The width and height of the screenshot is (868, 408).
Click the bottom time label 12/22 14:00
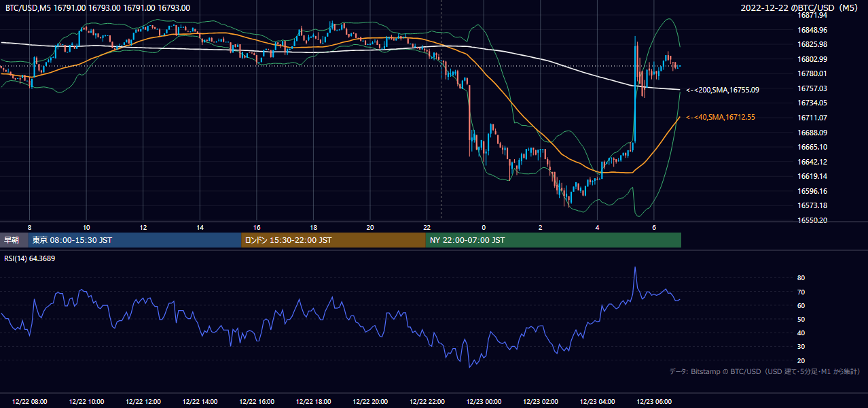tap(200, 402)
